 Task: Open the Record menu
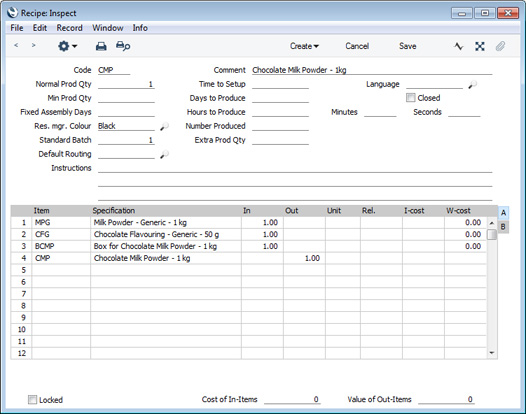click(x=69, y=28)
